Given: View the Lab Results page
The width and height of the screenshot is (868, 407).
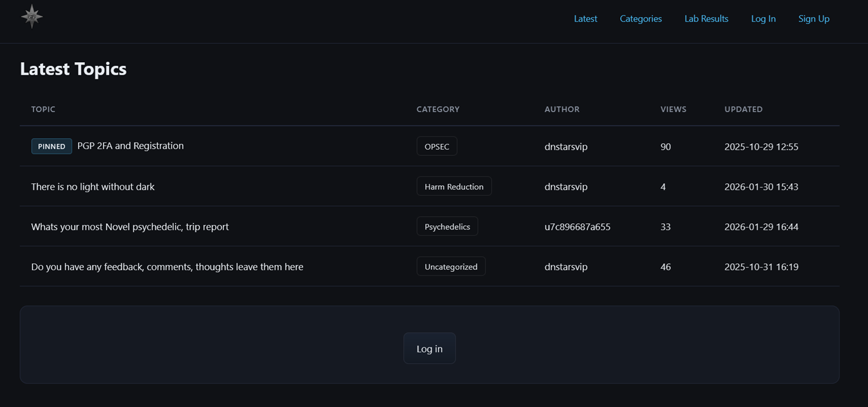Looking at the screenshot, I should coord(706,18).
